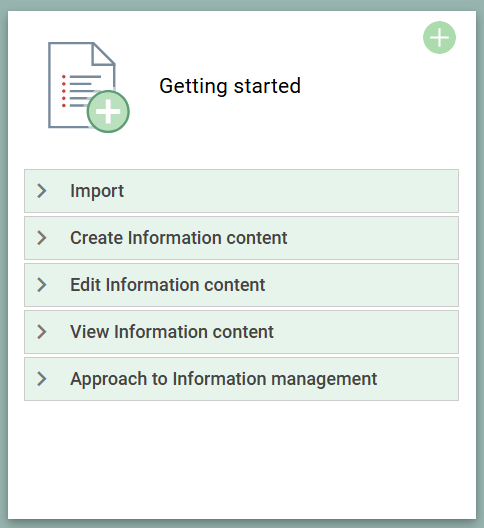Click the green plus badge on document icon
Screen dimensions: 484x528
tap(108, 111)
